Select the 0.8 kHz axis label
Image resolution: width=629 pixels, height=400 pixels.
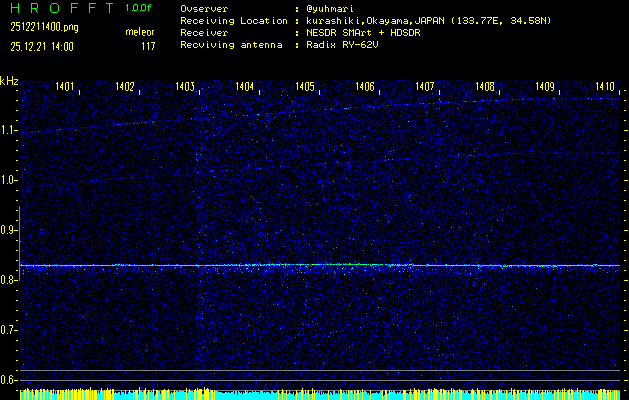[9, 280]
